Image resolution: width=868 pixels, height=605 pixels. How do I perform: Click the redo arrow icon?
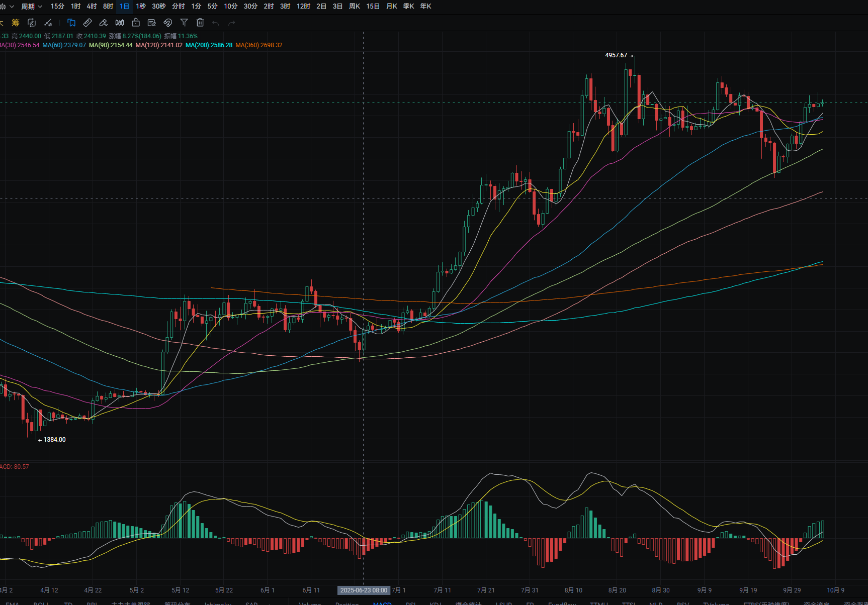pyautogui.click(x=232, y=23)
